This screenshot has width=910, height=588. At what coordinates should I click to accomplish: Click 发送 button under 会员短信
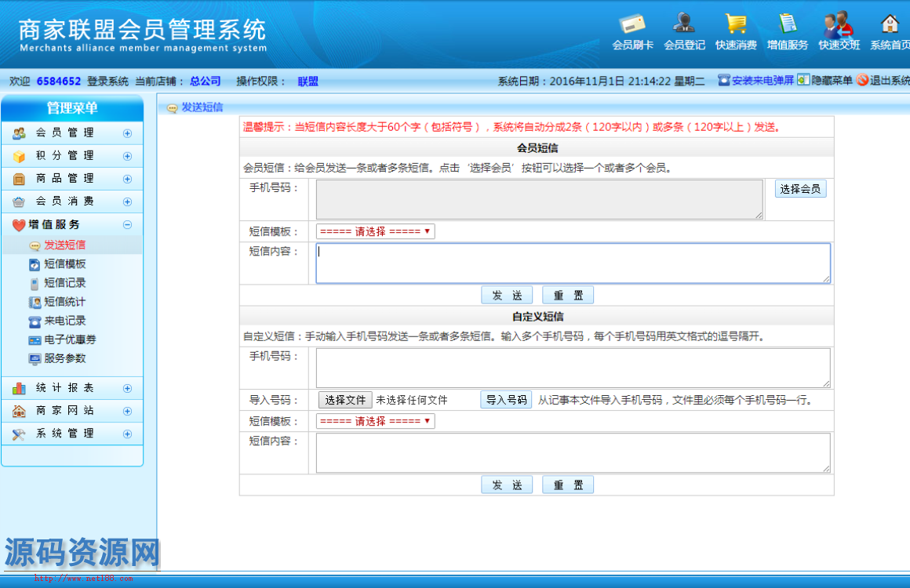click(x=507, y=295)
